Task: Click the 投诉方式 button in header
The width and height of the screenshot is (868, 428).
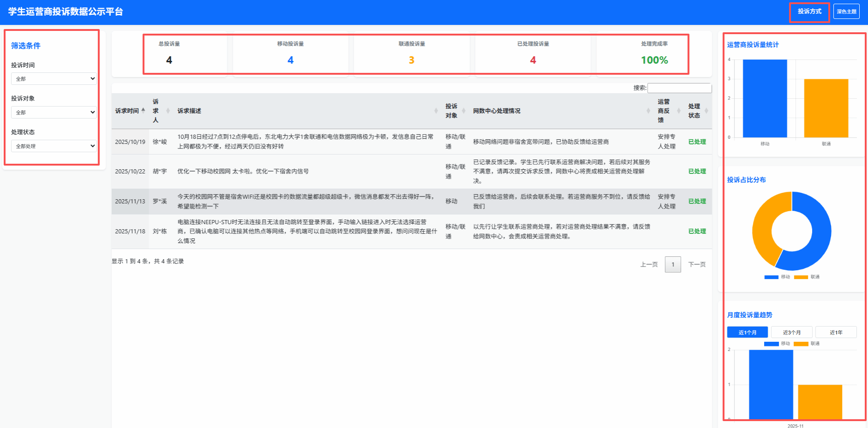Action: (809, 12)
